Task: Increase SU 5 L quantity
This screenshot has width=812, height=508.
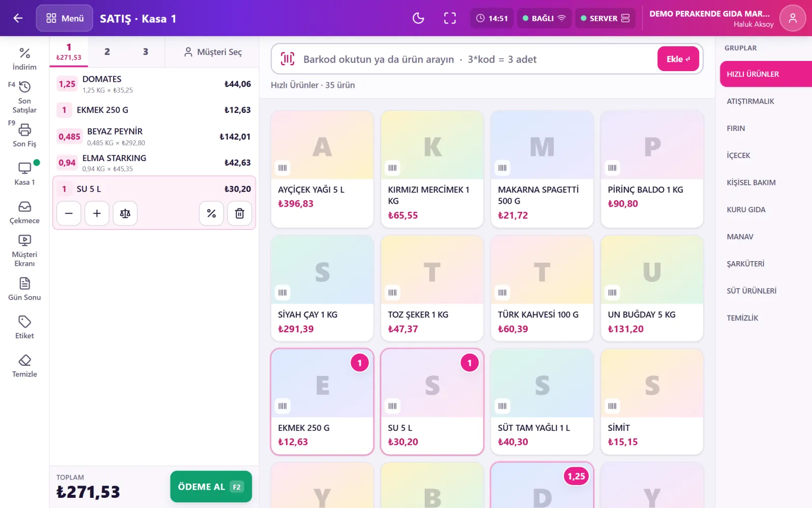Action: (97, 213)
